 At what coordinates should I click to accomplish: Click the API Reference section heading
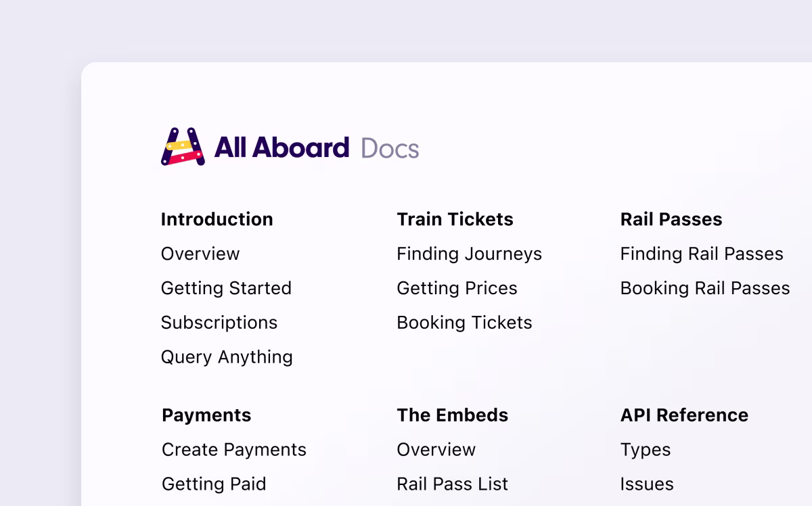684,415
